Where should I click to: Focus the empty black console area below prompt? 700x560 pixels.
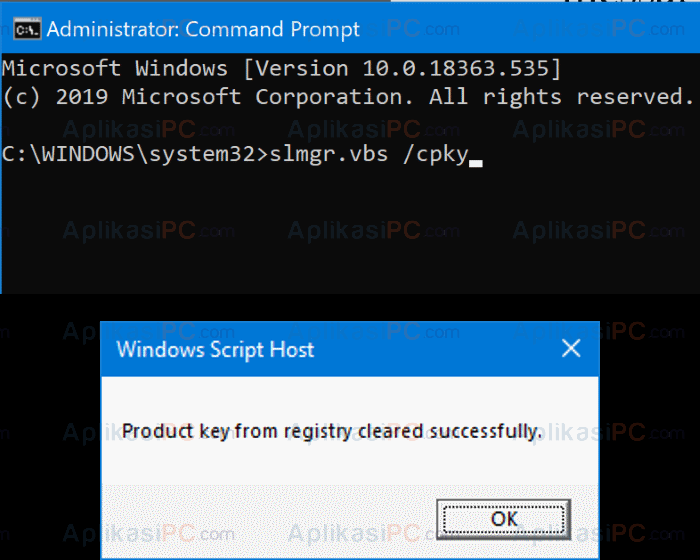350,232
